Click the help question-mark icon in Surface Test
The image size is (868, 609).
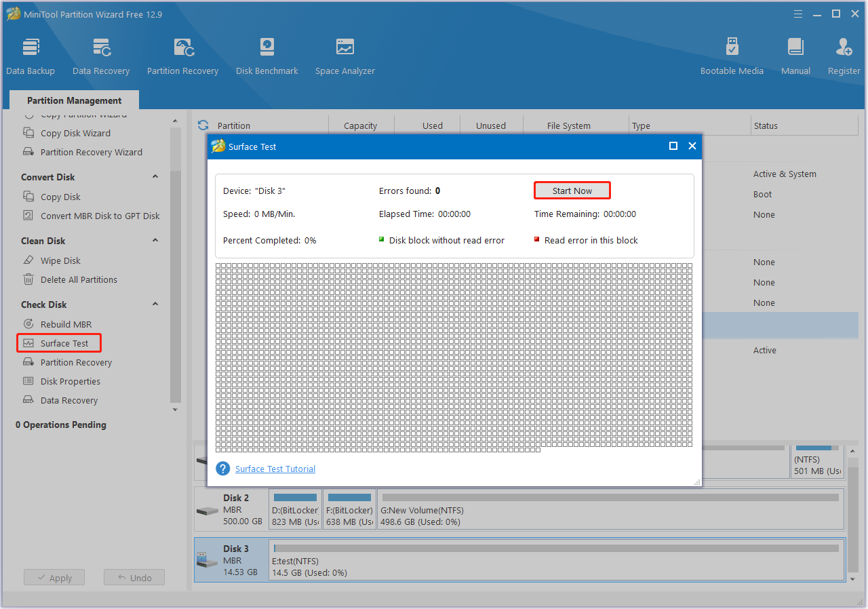[222, 469]
